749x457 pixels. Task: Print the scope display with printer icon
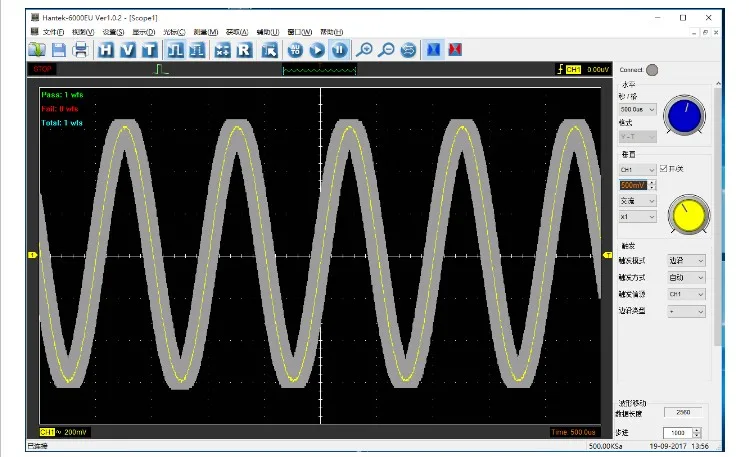click(x=81, y=50)
